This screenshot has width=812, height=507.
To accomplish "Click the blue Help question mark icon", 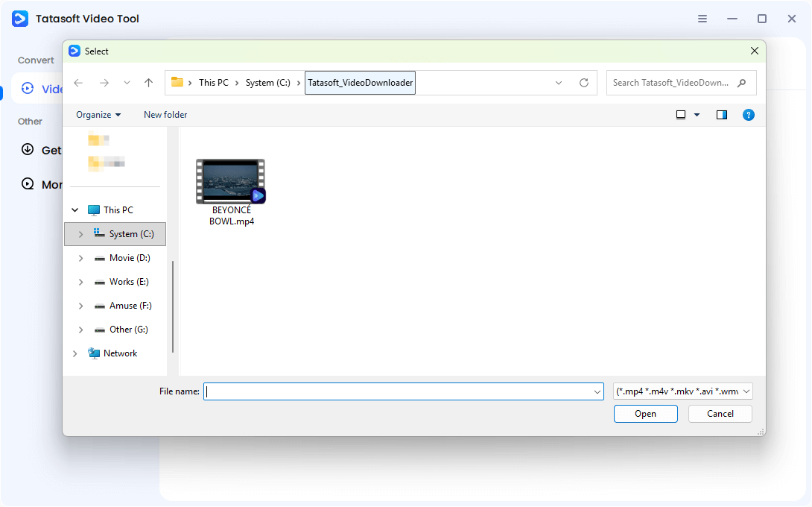I will pyautogui.click(x=749, y=115).
